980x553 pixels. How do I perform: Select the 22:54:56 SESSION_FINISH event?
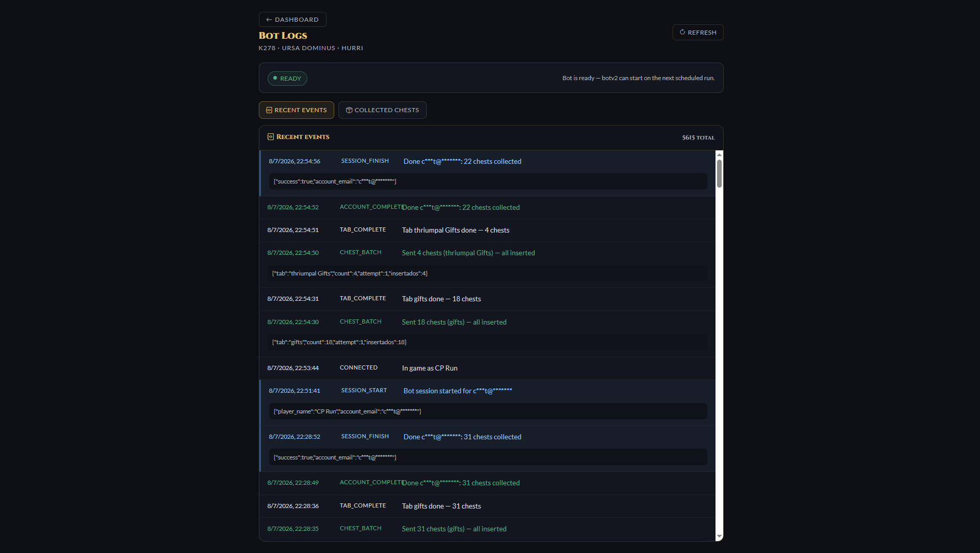(488, 173)
